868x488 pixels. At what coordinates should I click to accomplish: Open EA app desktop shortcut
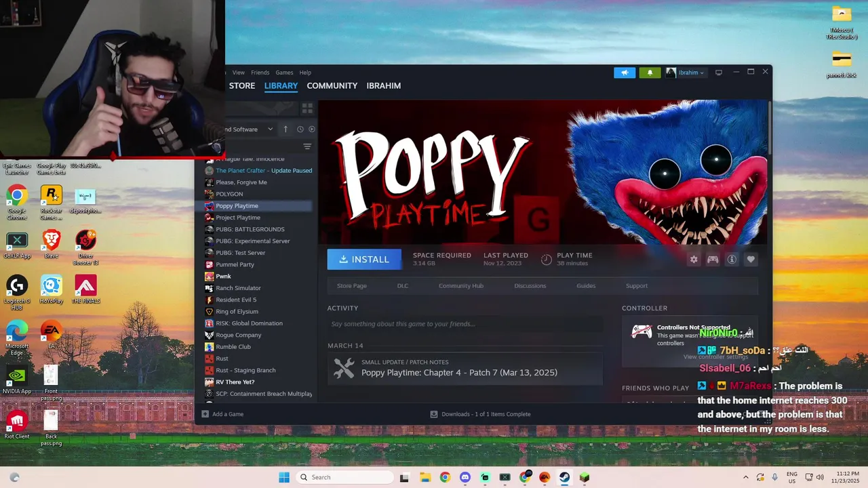(x=52, y=335)
